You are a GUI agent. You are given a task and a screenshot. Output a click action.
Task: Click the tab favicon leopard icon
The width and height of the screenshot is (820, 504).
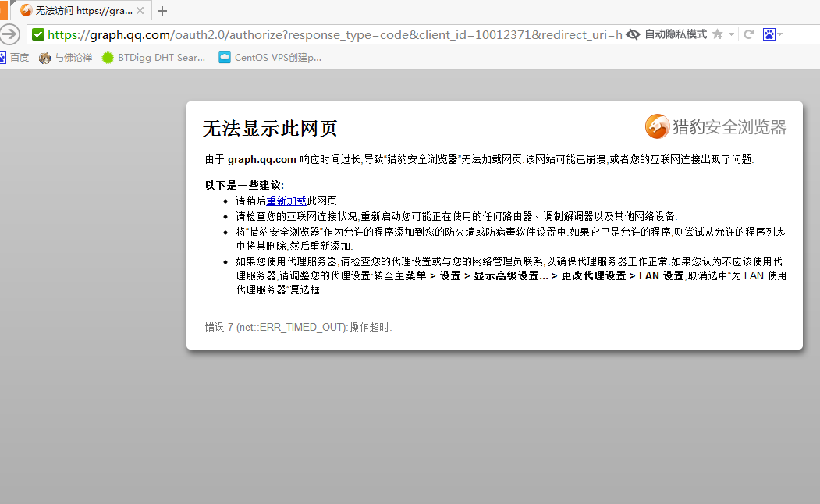click(27, 10)
